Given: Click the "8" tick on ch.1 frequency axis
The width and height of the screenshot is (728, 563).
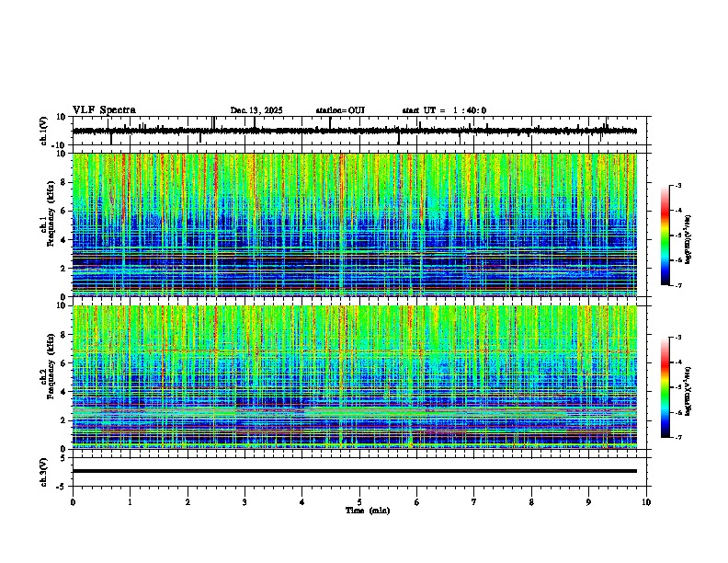Looking at the screenshot, I should pos(63,182).
